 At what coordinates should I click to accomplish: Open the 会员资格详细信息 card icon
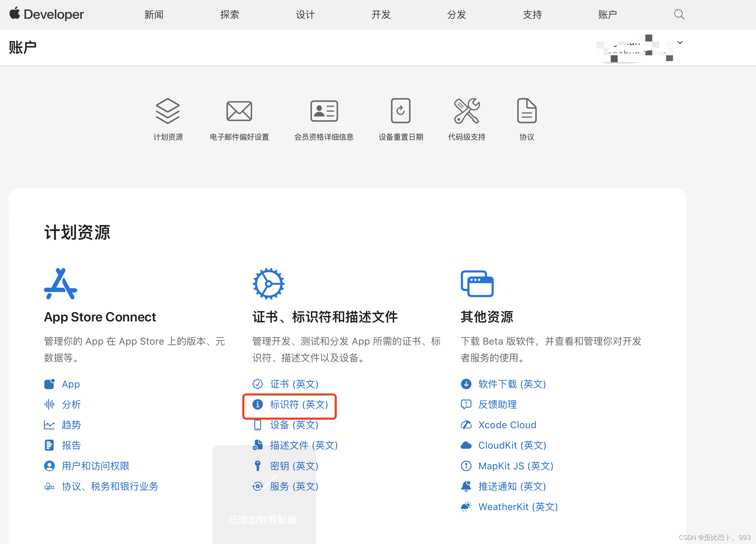324,111
